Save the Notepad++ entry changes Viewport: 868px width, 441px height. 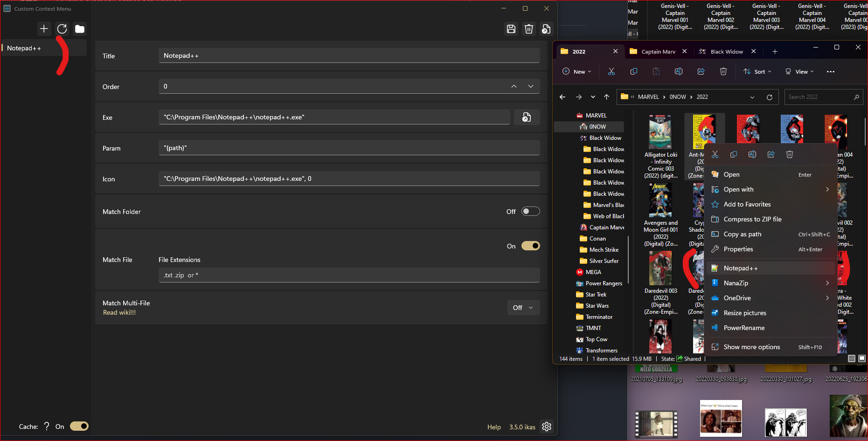tap(511, 28)
